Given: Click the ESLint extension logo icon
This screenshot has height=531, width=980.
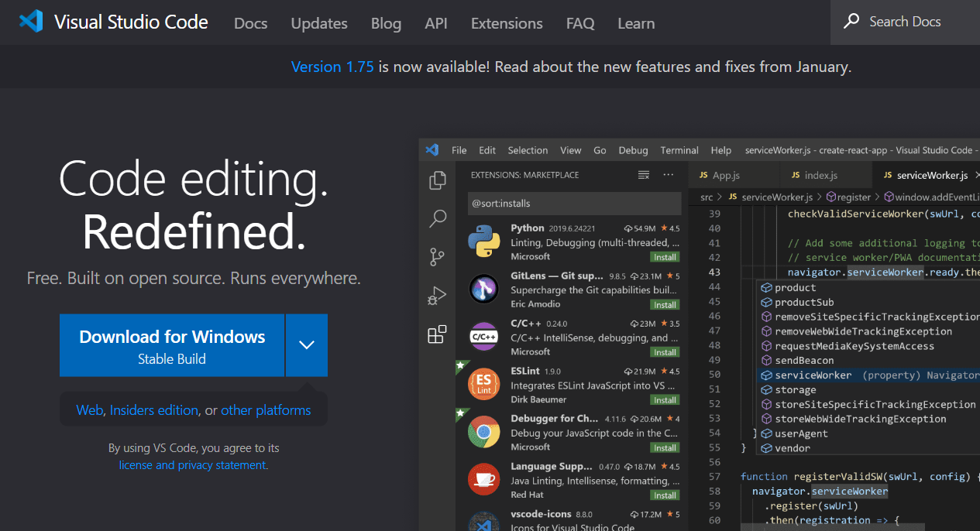Looking at the screenshot, I should (x=483, y=384).
